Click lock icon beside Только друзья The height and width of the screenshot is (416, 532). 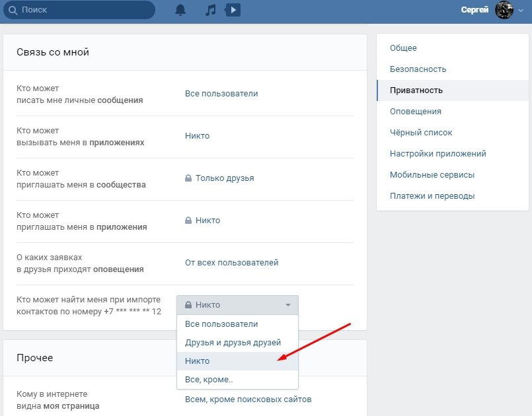tap(188, 178)
